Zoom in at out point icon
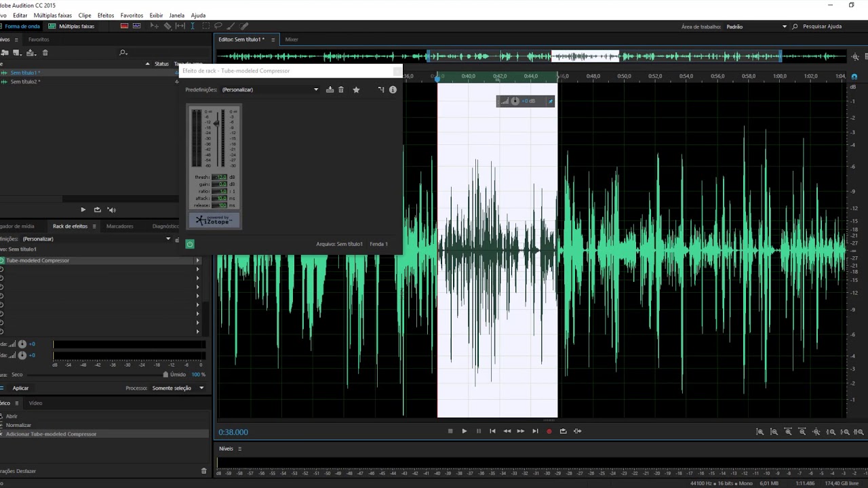The width and height of the screenshot is (868, 488). [x=845, y=432]
